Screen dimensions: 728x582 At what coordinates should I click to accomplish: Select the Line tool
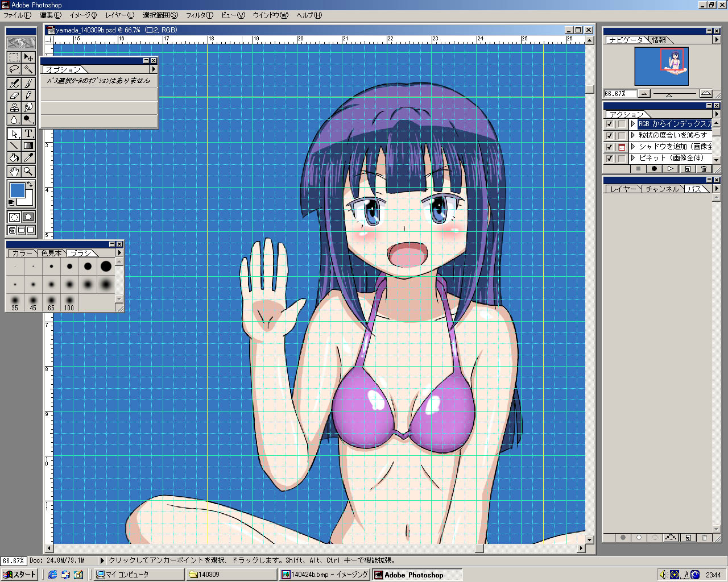pos(14,145)
